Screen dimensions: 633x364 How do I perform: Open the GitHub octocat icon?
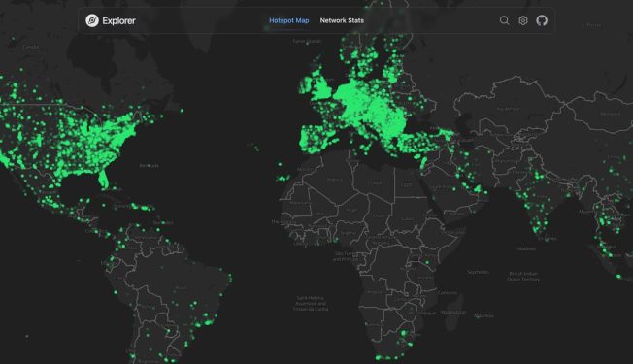click(542, 20)
